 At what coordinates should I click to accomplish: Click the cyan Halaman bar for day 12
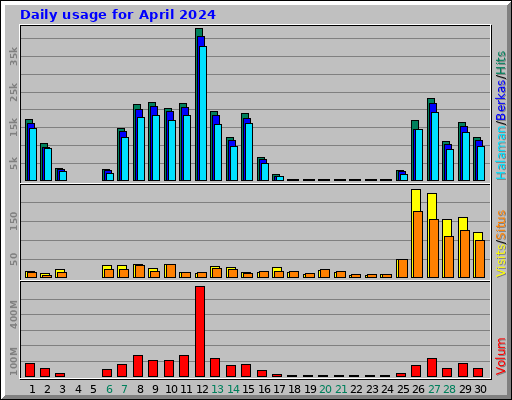[x=203, y=113]
